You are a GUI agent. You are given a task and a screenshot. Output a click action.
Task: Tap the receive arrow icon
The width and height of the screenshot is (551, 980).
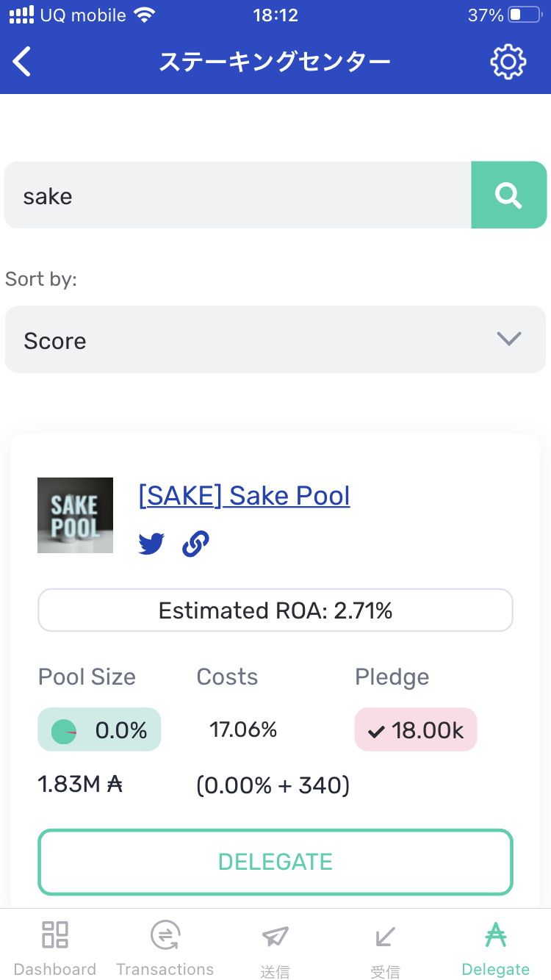pos(385,936)
